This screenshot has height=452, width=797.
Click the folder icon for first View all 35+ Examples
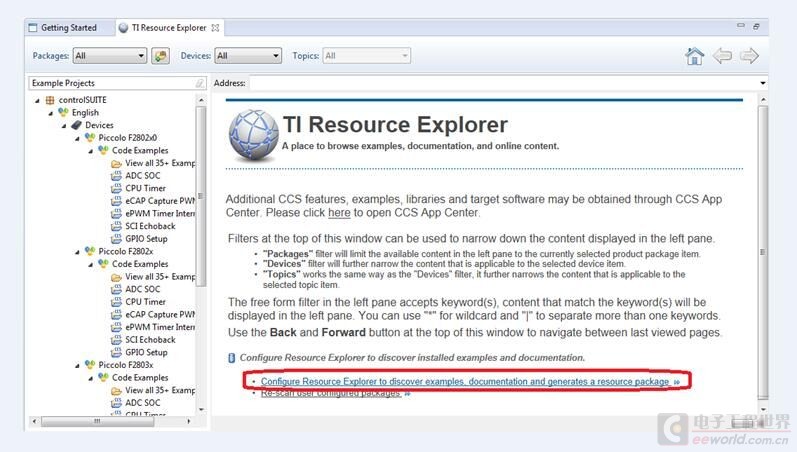pos(116,163)
